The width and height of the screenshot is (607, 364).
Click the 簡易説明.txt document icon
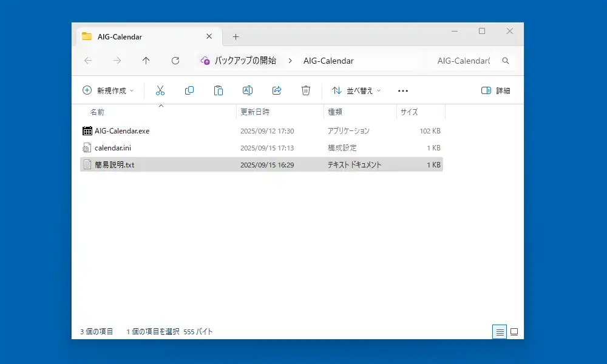pos(87,165)
